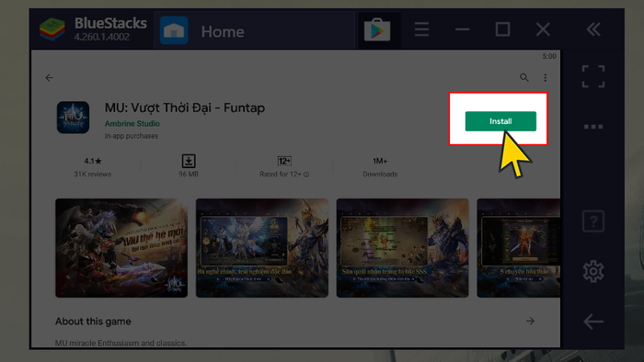The width and height of the screenshot is (644, 362).
Task: Close the BlueStacks window
Action: pos(543,29)
